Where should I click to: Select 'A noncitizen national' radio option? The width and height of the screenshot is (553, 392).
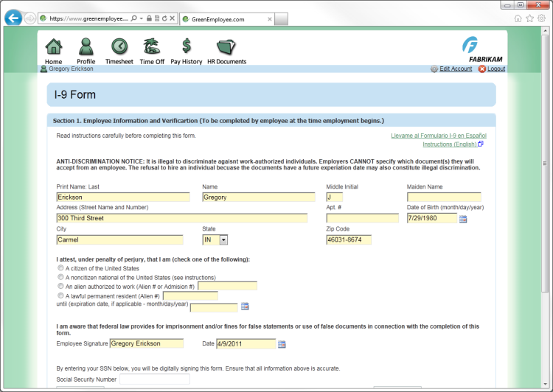tap(60, 277)
